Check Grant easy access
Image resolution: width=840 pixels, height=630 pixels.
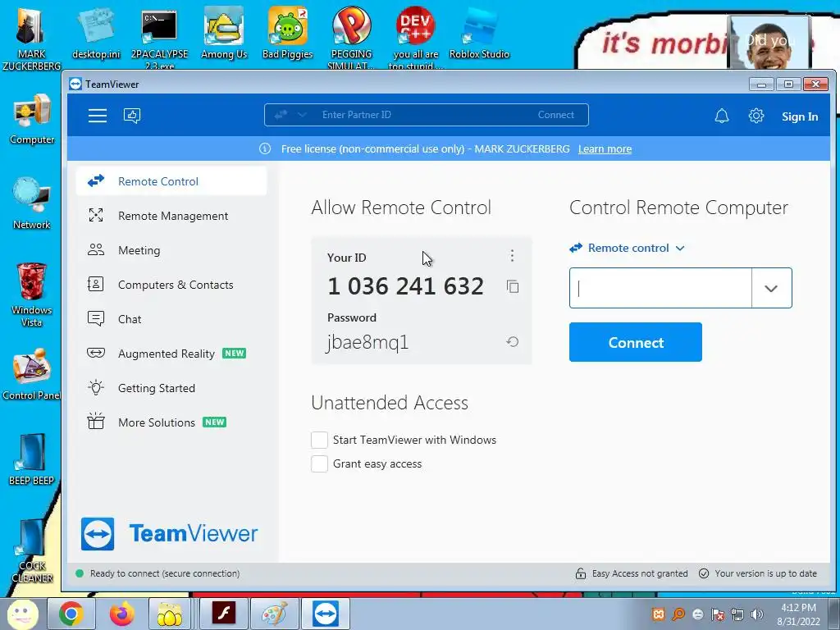(x=319, y=464)
